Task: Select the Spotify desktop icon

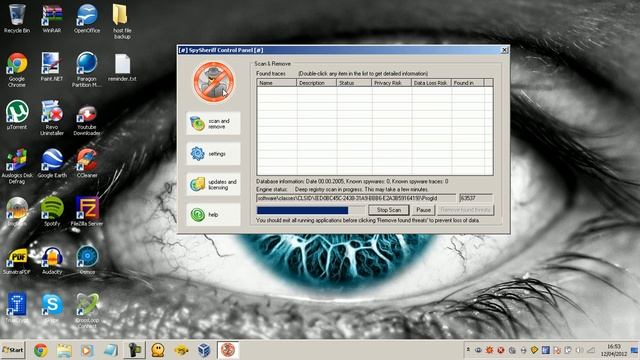Action: click(x=52, y=211)
